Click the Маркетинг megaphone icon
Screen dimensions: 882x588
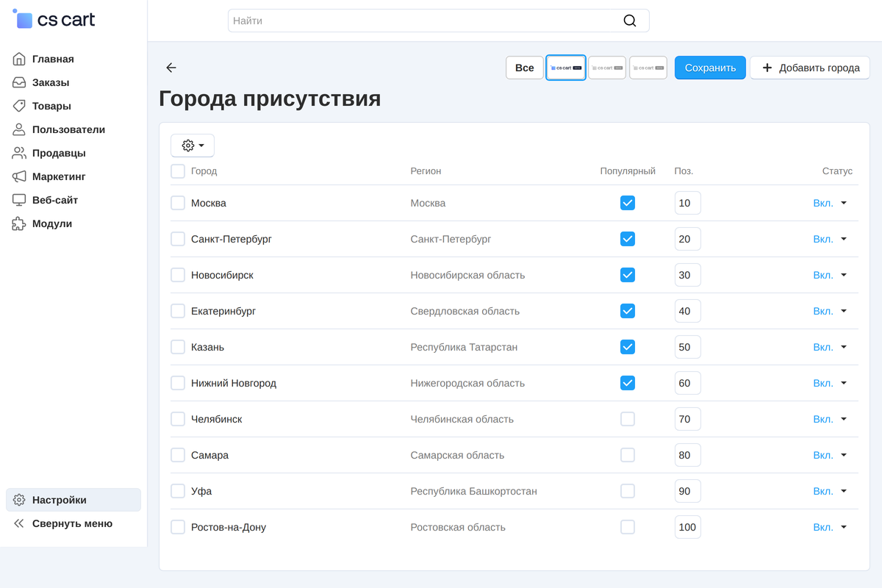tap(19, 176)
